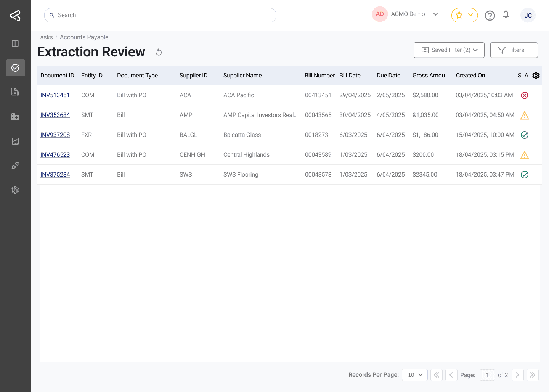This screenshot has width=549, height=392.
Task: Open the Records Per Page dropdown
Action: coord(414,375)
